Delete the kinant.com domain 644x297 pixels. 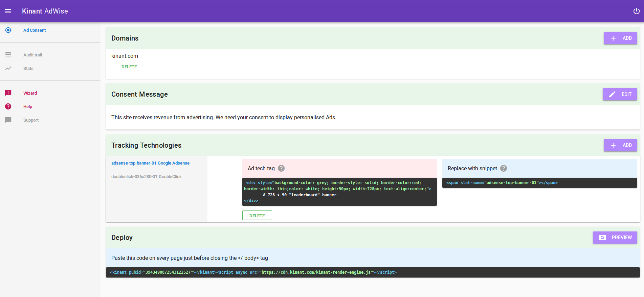129,67
